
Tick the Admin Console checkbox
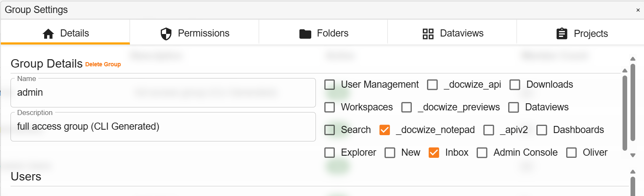click(x=482, y=153)
